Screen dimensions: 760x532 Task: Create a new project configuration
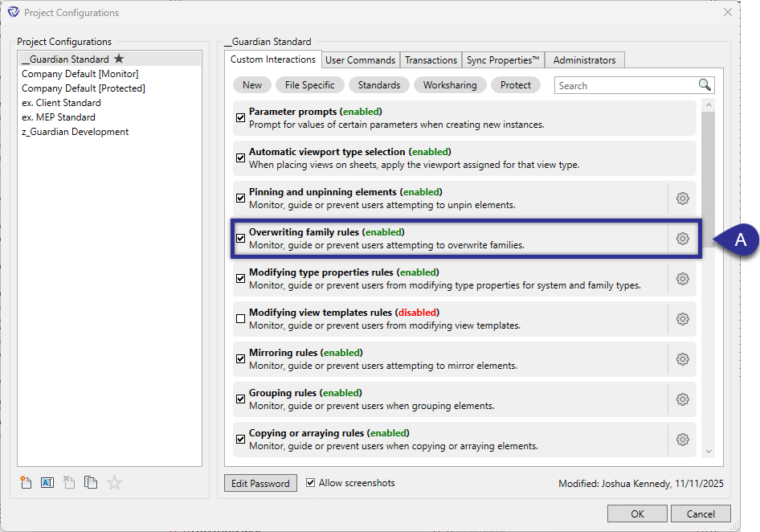tap(25, 482)
